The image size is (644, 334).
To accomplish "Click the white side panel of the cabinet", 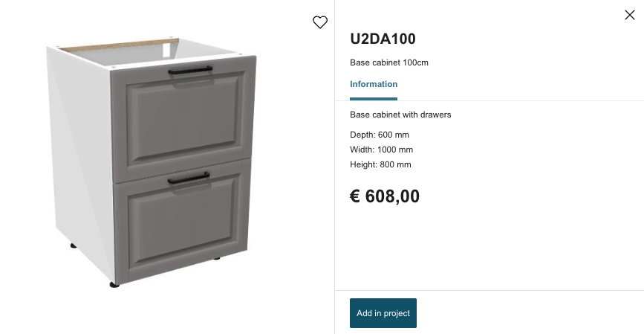I will click(80, 164).
